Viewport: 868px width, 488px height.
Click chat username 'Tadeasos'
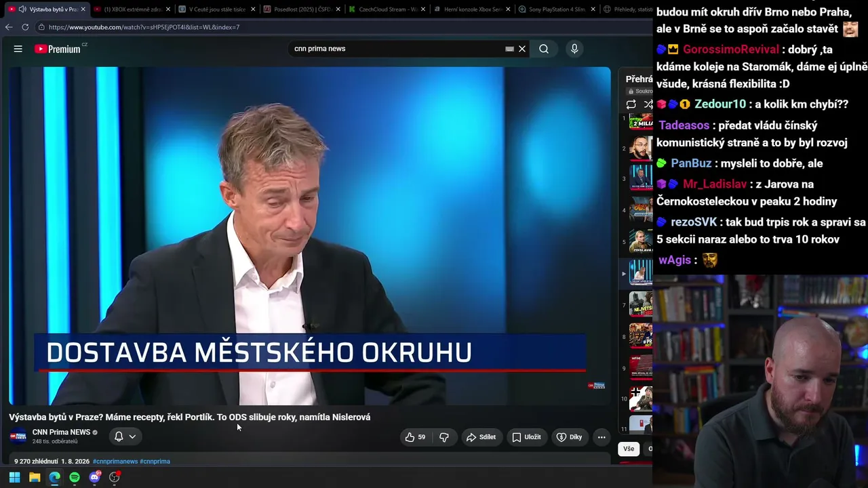[684, 125]
